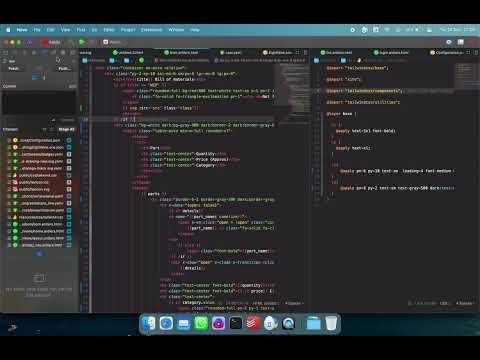Toggle staging checkbox for home.antlers.html
The image size is (480, 360).
(69, 231)
